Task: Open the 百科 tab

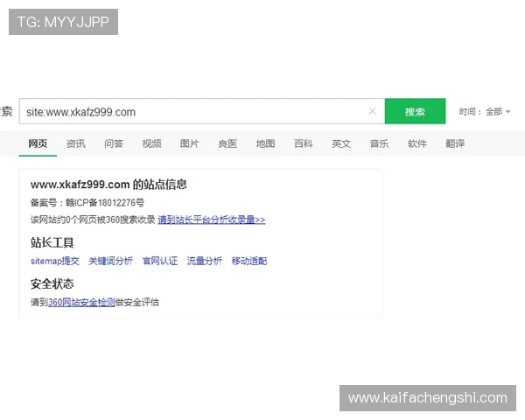Action: coord(304,143)
